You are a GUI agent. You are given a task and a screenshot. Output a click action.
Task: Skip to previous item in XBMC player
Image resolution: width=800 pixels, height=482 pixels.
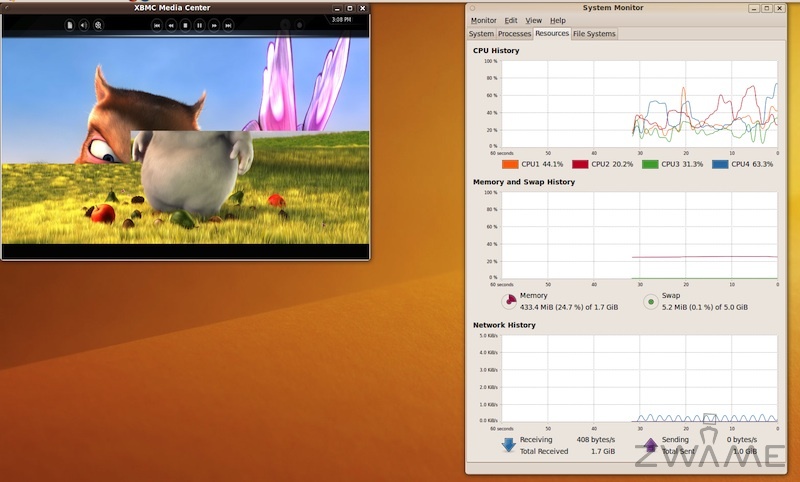(157, 25)
